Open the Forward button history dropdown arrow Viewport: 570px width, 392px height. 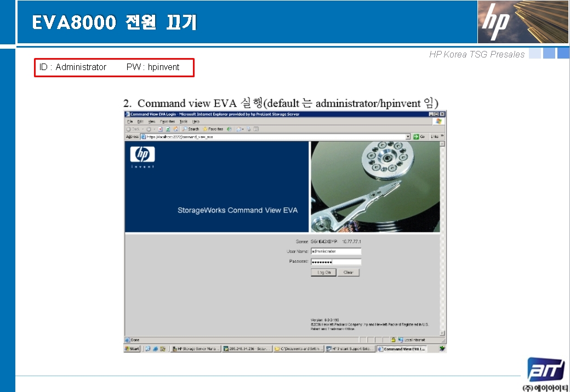155,129
